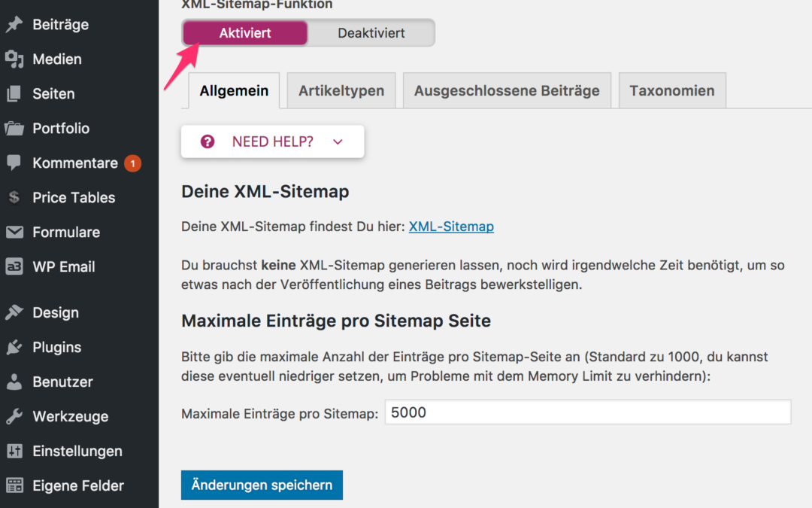Click the envelope icon for Formulare

[14, 233]
